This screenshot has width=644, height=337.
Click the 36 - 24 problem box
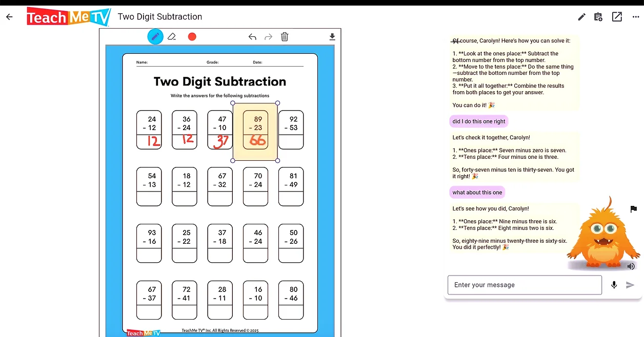click(x=184, y=130)
